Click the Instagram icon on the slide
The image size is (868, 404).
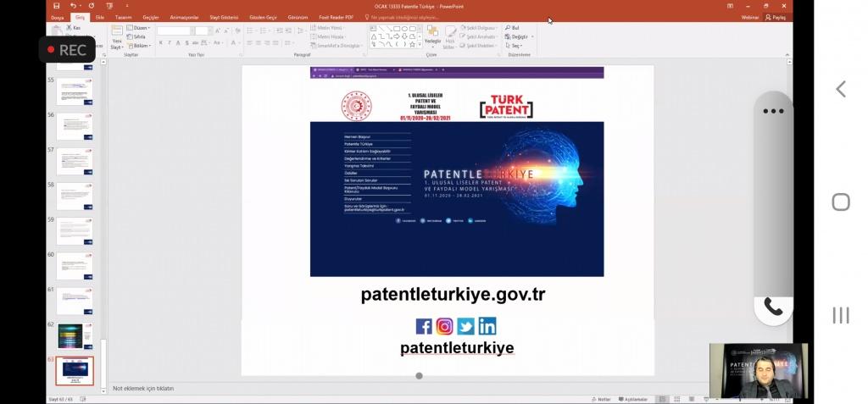click(444, 326)
